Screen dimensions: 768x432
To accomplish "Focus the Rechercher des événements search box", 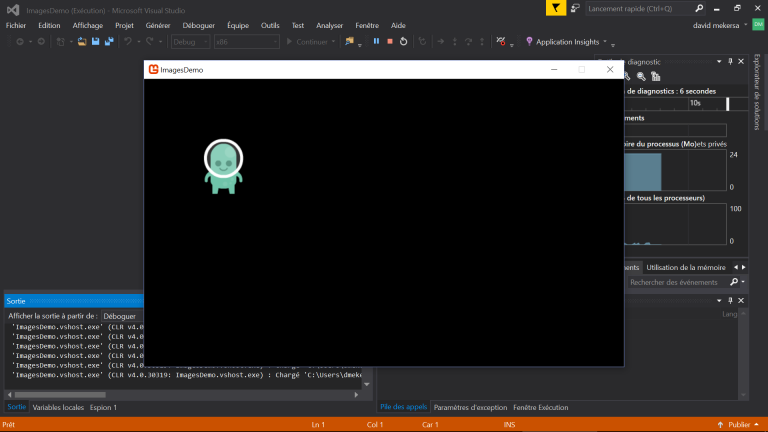I will click(x=678, y=282).
